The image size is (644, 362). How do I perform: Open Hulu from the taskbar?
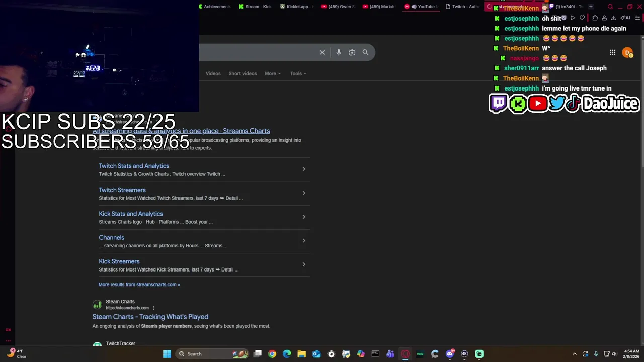coord(420,354)
